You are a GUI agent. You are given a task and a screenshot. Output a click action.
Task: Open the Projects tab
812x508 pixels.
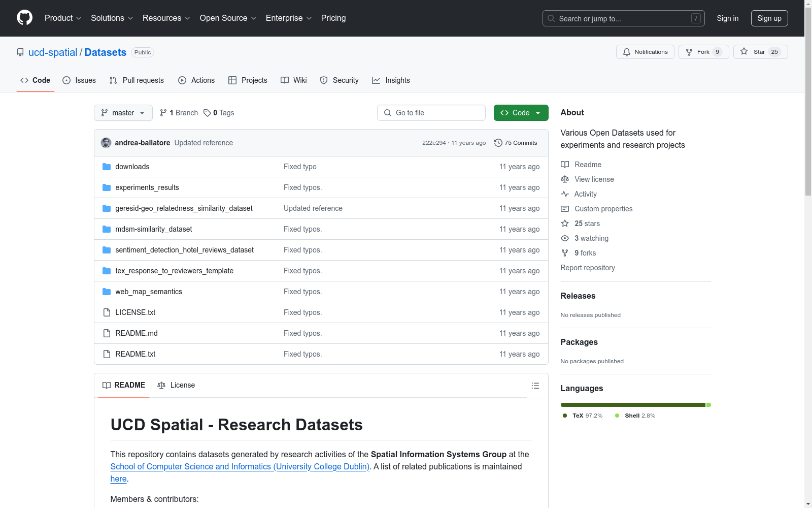[248, 80]
